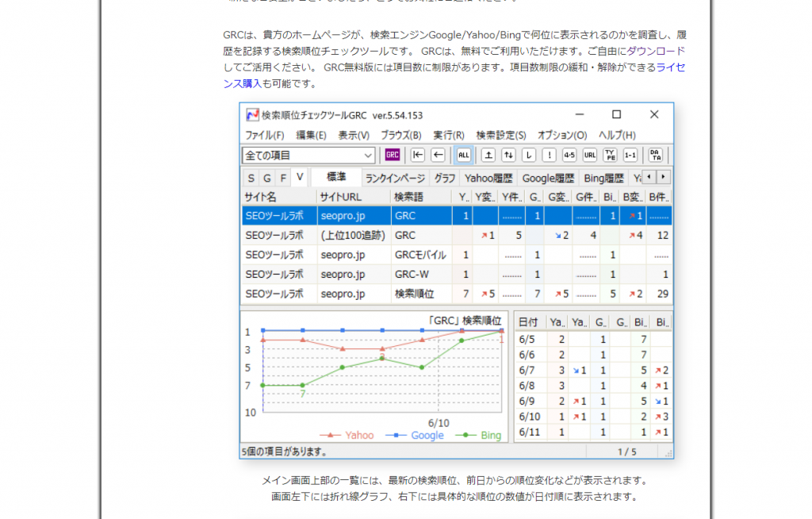Switch to the グラフ tab

[445, 179]
